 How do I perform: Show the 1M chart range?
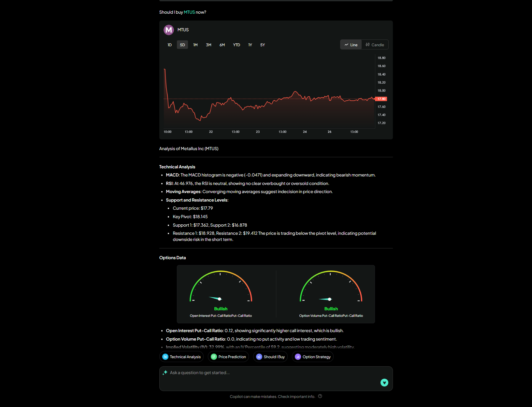[195, 45]
